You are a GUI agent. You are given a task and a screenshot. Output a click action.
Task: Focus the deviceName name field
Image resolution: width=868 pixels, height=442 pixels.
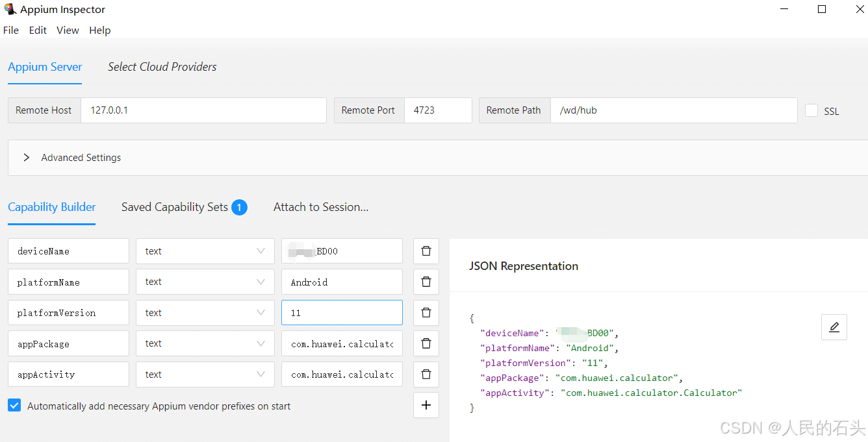68,251
